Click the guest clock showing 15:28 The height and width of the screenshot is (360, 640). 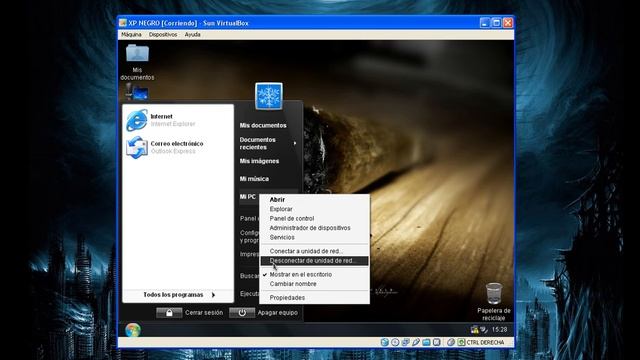(x=500, y=329)
